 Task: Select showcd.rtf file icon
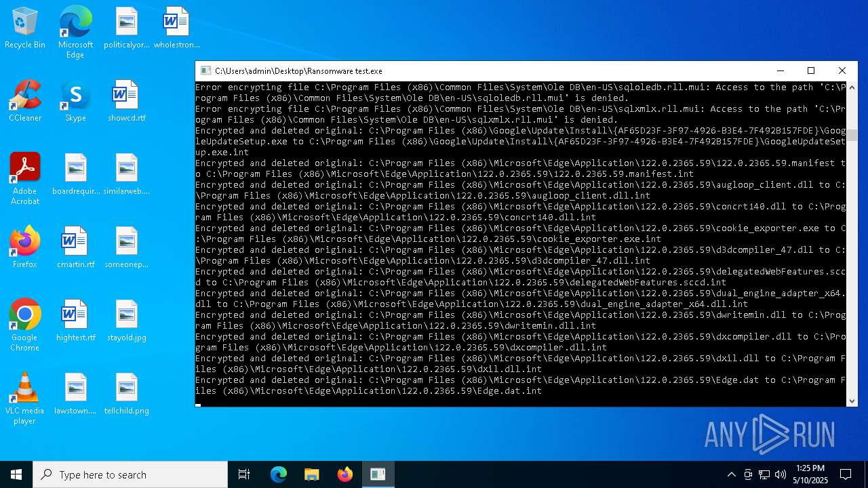click(126, 102)
